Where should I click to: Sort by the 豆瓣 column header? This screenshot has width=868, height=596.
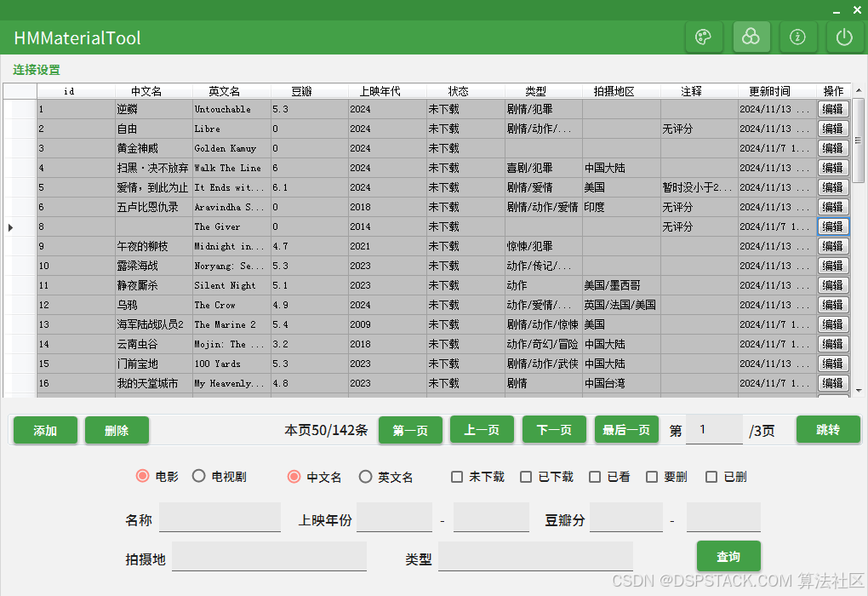coord(310,91)
